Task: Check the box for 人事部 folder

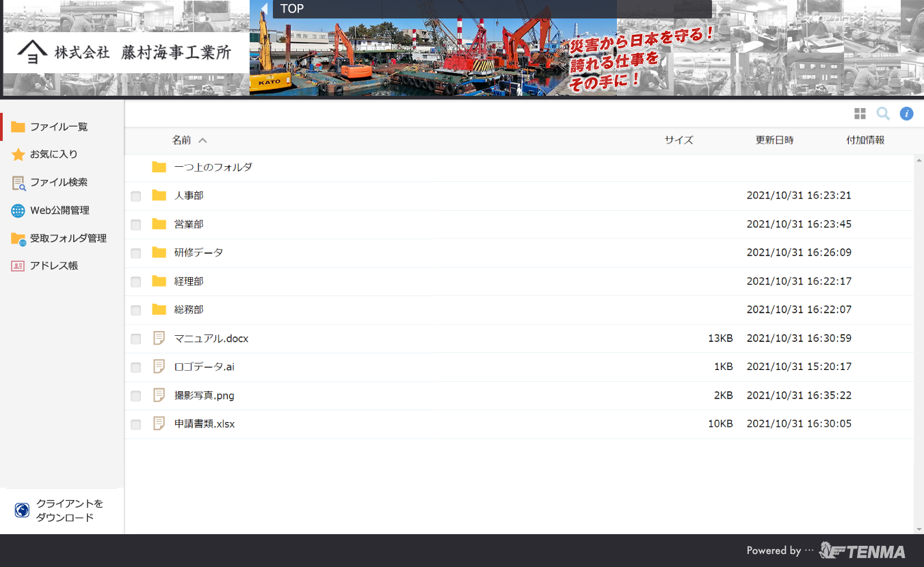Action: coord(136,196)
